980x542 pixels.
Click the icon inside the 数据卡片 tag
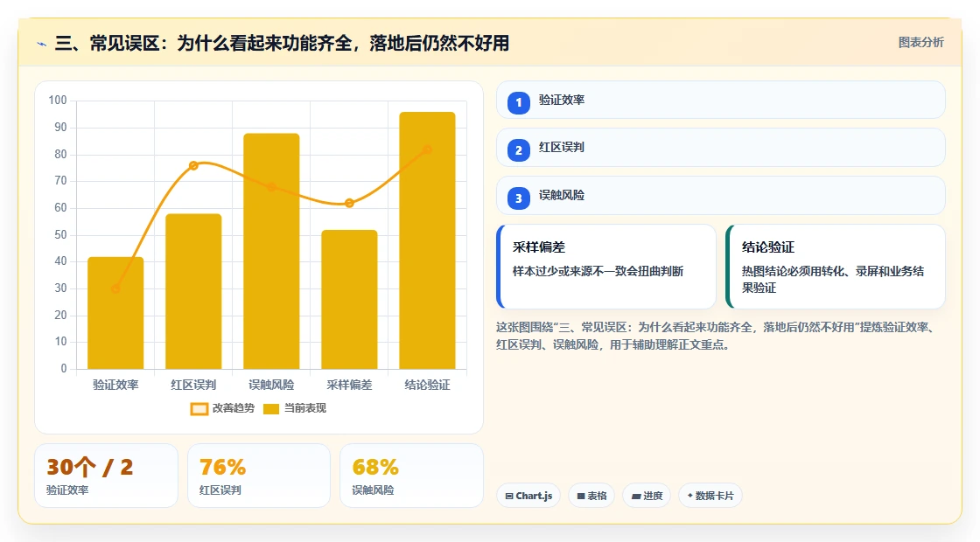690,495
